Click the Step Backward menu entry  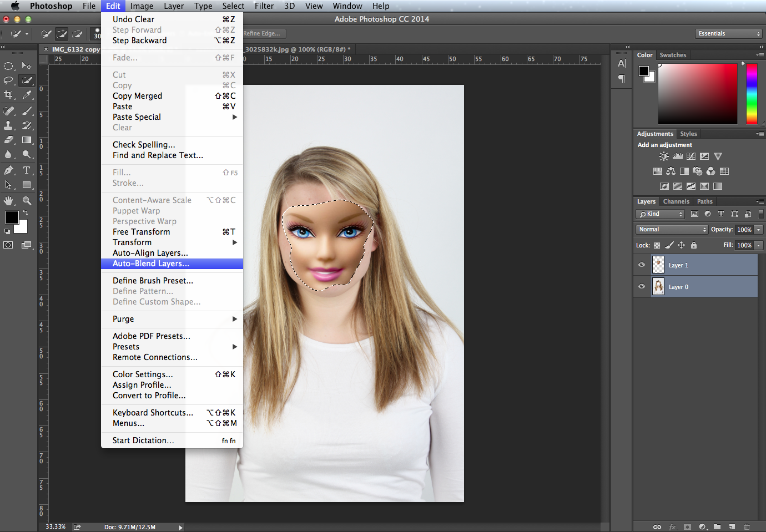click(x=139, y=40)
